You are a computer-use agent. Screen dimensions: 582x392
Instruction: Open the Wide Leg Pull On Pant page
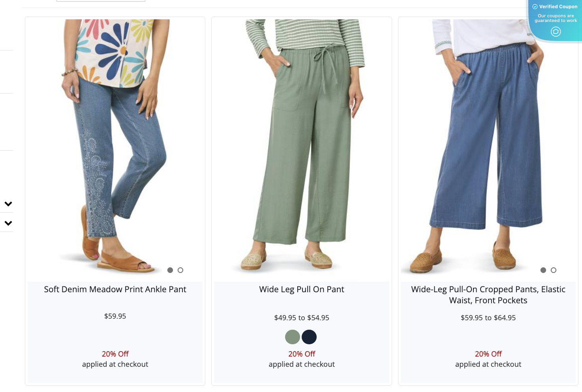(301, 289)
